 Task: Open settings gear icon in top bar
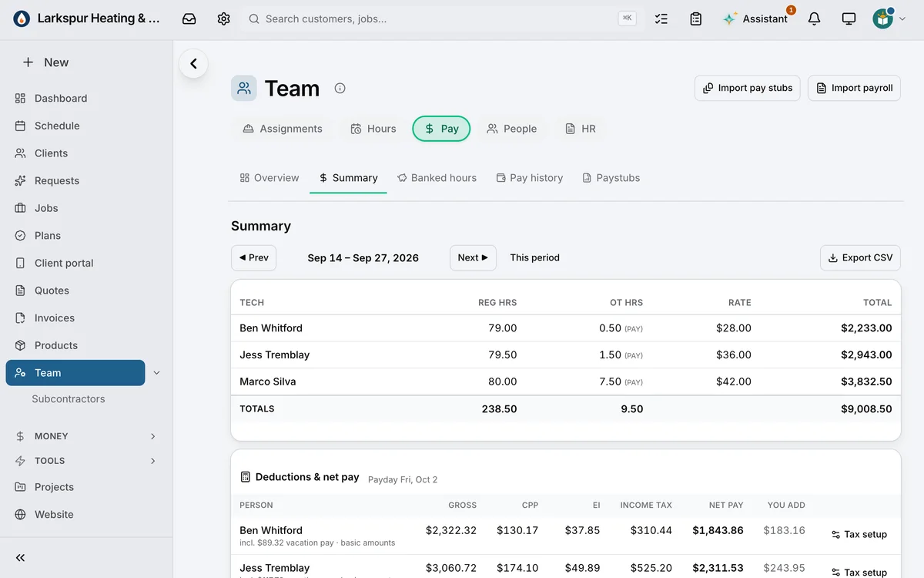(223, 18)
